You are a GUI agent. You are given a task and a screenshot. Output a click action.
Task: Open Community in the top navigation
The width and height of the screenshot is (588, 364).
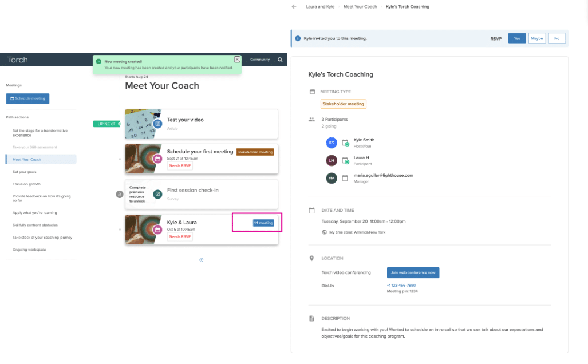click(260, 60)
